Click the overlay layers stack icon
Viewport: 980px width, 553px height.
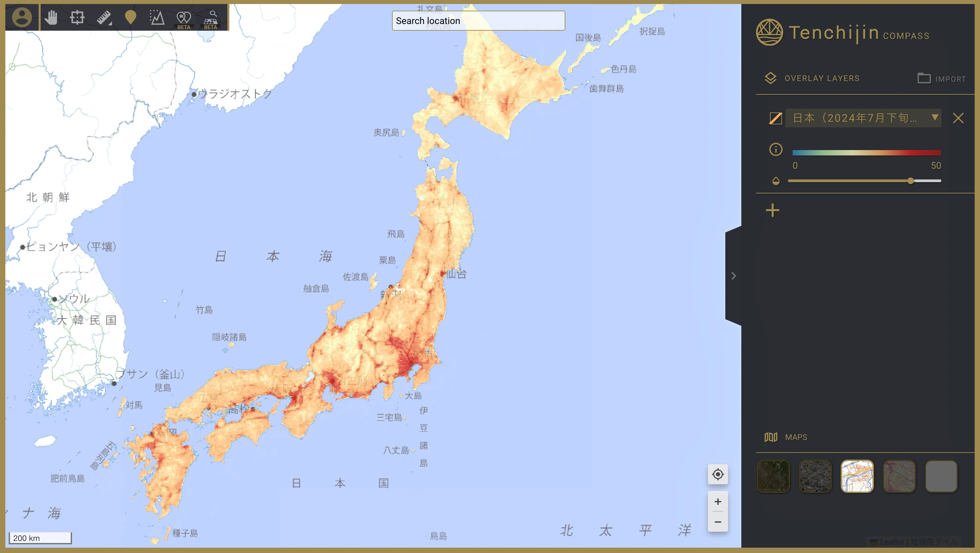click(770, 78)
